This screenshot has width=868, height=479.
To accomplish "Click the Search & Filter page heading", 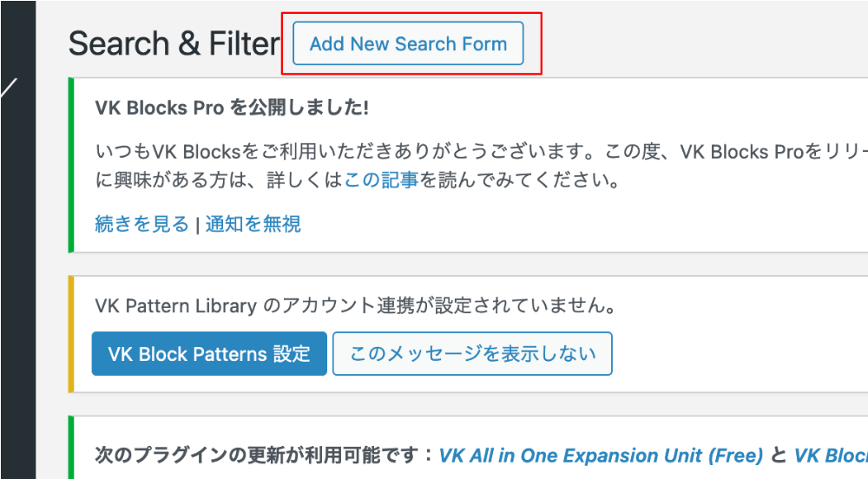I will pos(174,43).
